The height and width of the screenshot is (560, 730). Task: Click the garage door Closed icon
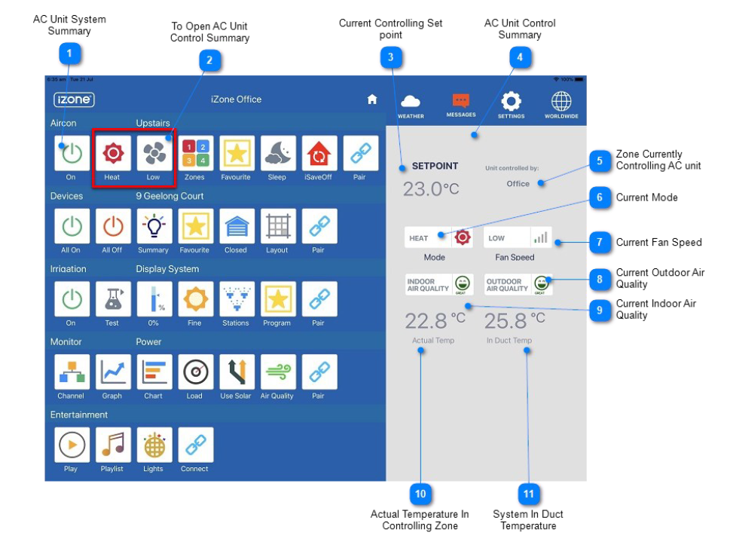(x=237, y=226)
